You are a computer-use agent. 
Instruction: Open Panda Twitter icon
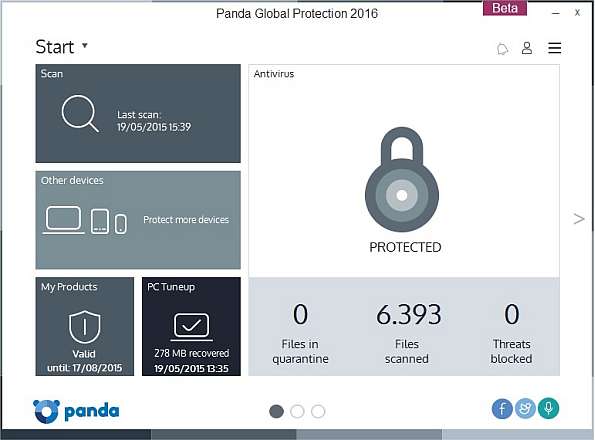click(x=525, y=409)
